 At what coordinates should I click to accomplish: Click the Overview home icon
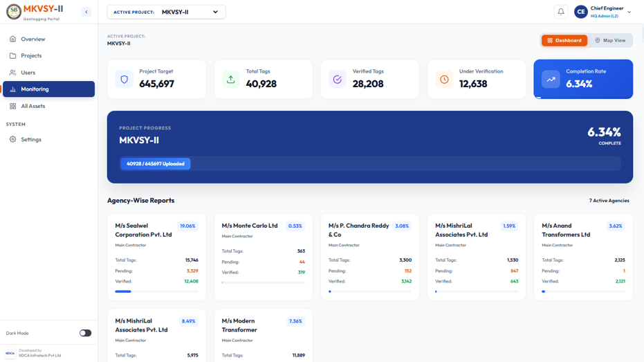click(12, 39)
